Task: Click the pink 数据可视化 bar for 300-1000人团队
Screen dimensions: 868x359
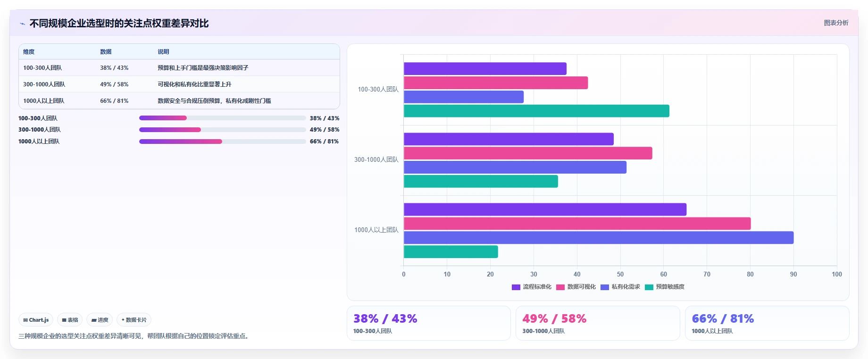Action: coord(528,153)
